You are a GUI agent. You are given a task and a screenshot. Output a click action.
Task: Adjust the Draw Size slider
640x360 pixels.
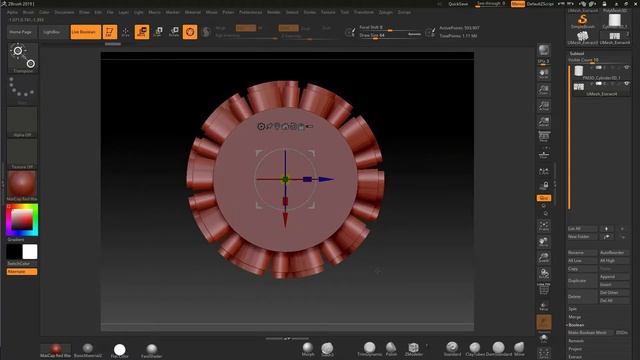pos(389,36)
